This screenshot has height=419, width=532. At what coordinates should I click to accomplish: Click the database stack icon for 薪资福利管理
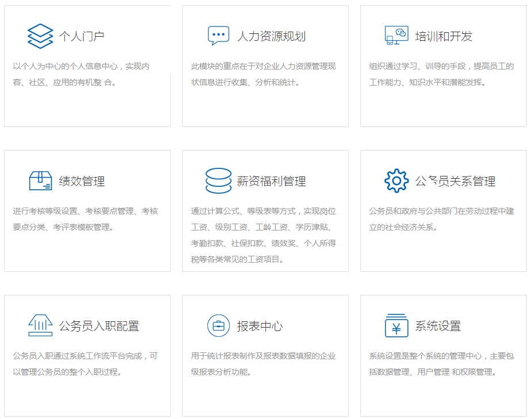pos(218,181)
